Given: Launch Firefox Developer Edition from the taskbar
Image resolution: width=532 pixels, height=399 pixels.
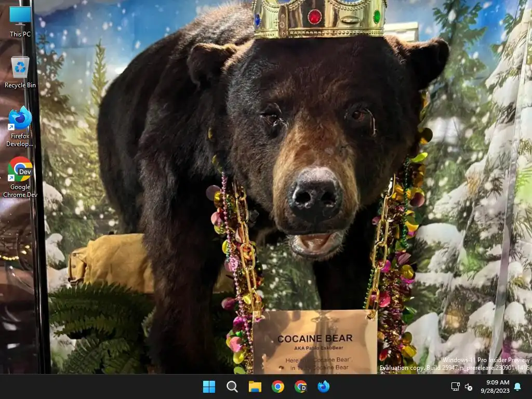Looking at the screenshot, I should pos(324,387).
